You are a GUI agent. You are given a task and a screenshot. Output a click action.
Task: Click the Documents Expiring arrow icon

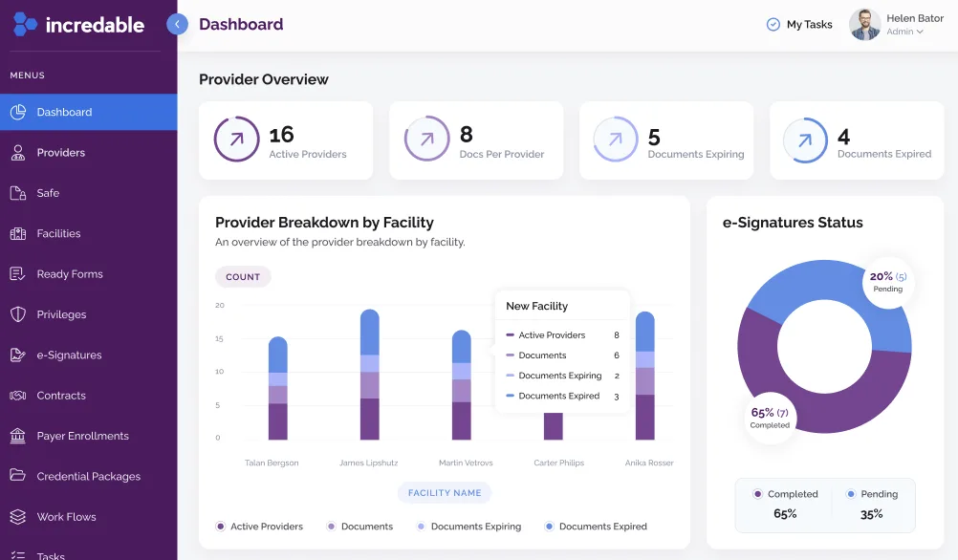[x=616, y=139]
